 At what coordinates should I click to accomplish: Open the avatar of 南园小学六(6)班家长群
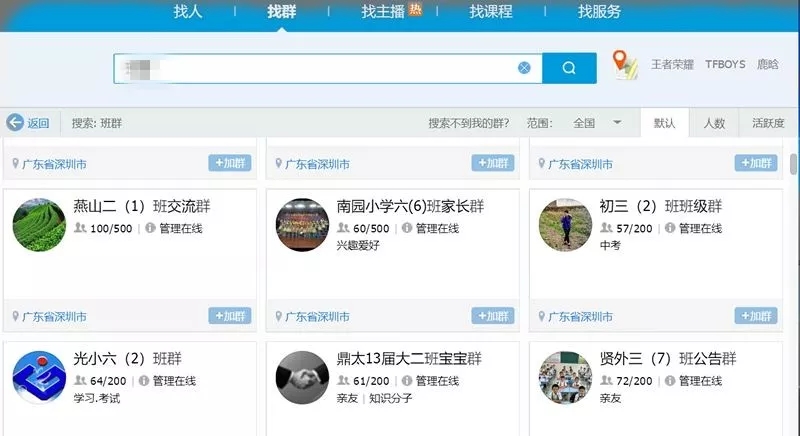coord(301,224)
